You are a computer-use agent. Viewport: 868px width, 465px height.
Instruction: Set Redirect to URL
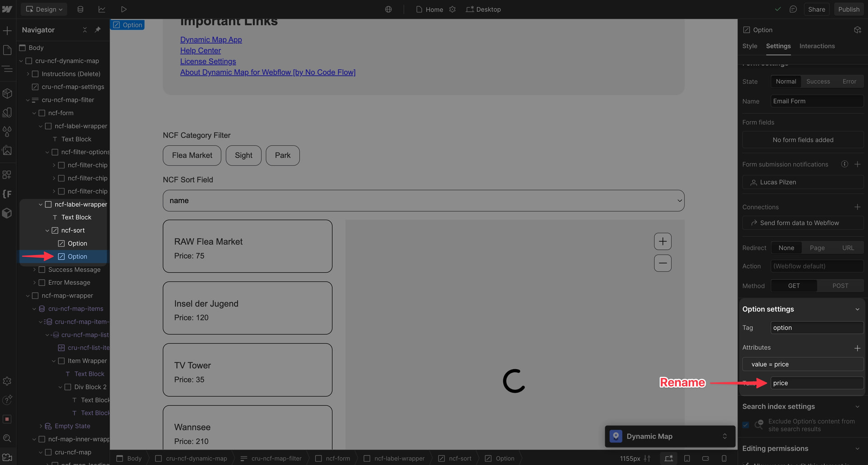(x=848, y=248)
